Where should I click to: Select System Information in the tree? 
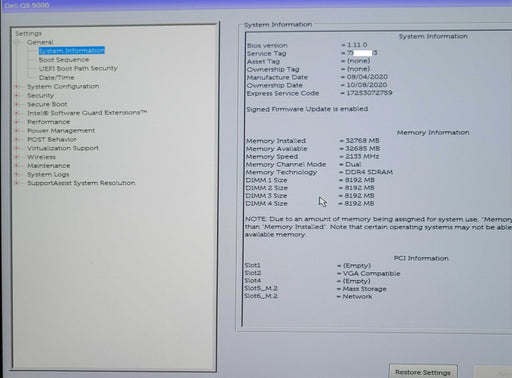point(72,51)
